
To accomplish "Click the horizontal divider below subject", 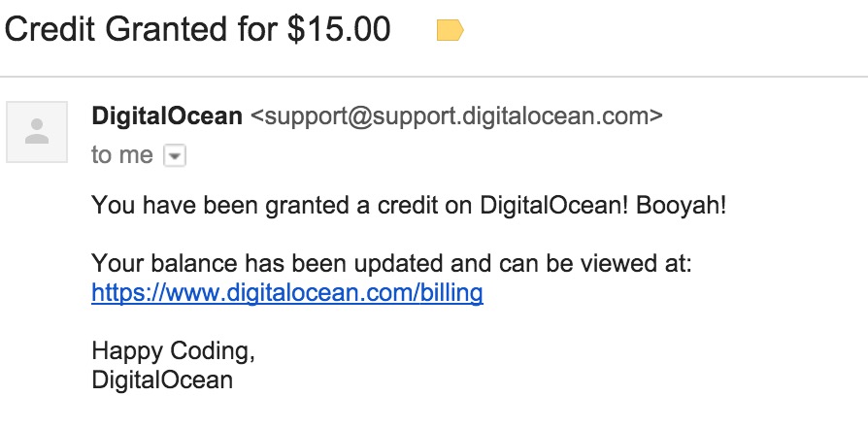I will click(x=434, y=77).
